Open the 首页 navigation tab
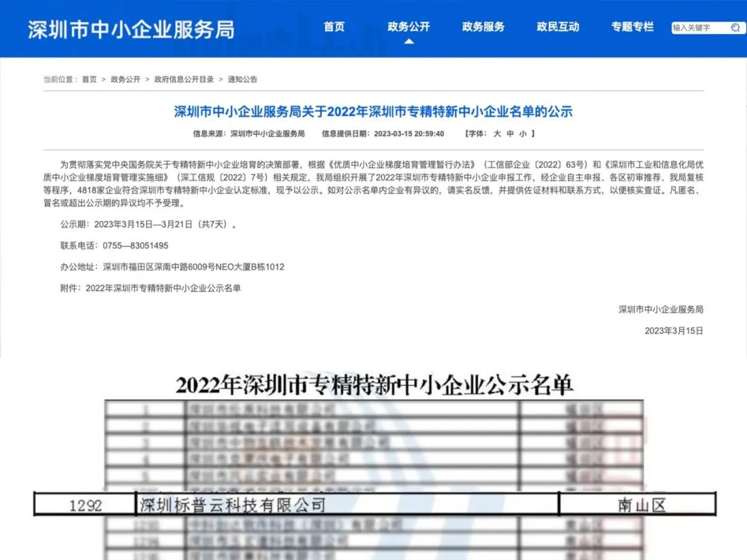747x560 pixels. point(334,27)
